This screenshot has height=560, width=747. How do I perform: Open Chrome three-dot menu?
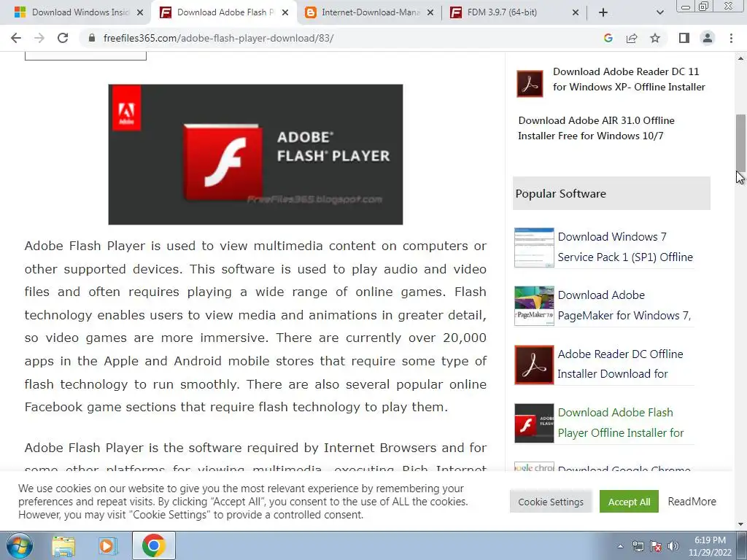click(x=731, y=38)
